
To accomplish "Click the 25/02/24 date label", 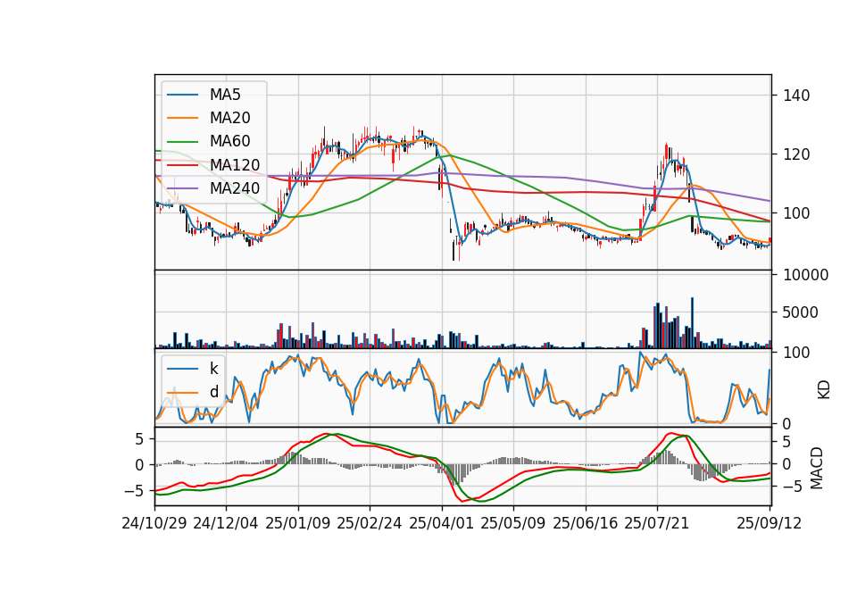I will click(x=370, y=523).
